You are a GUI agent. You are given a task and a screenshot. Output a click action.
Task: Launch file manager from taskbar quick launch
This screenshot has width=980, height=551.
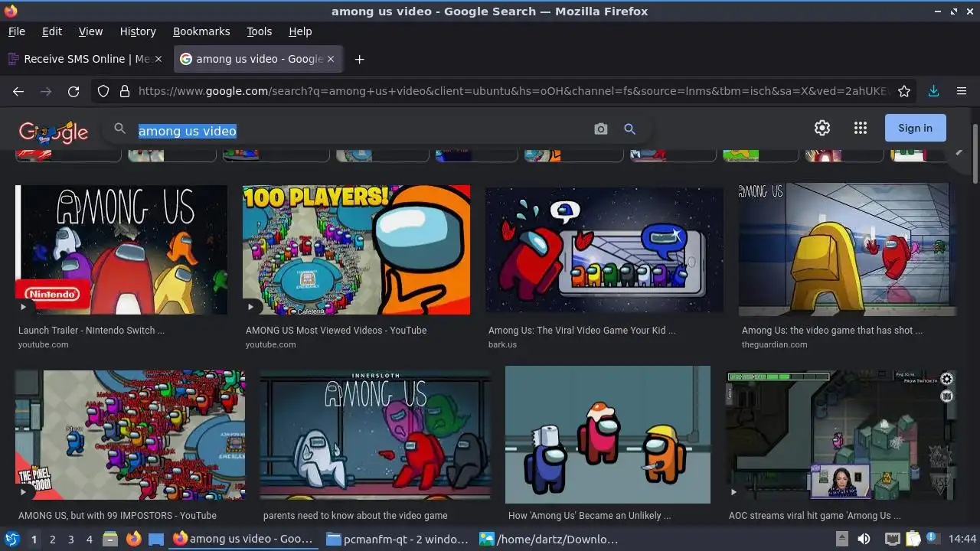coord(110,540)
